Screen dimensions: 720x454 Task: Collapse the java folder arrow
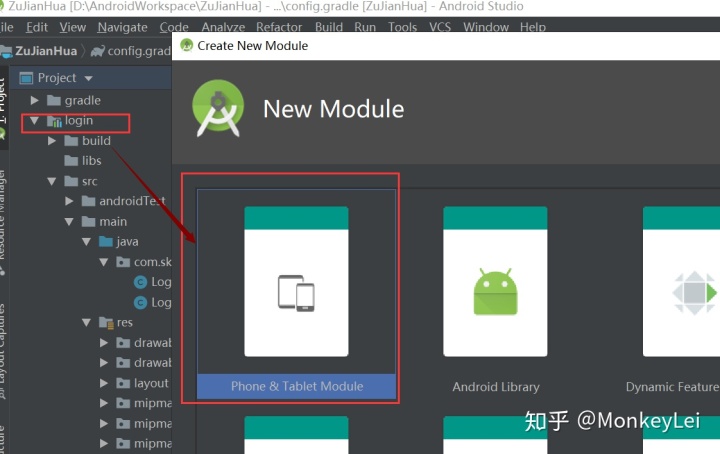pos(86,241)
